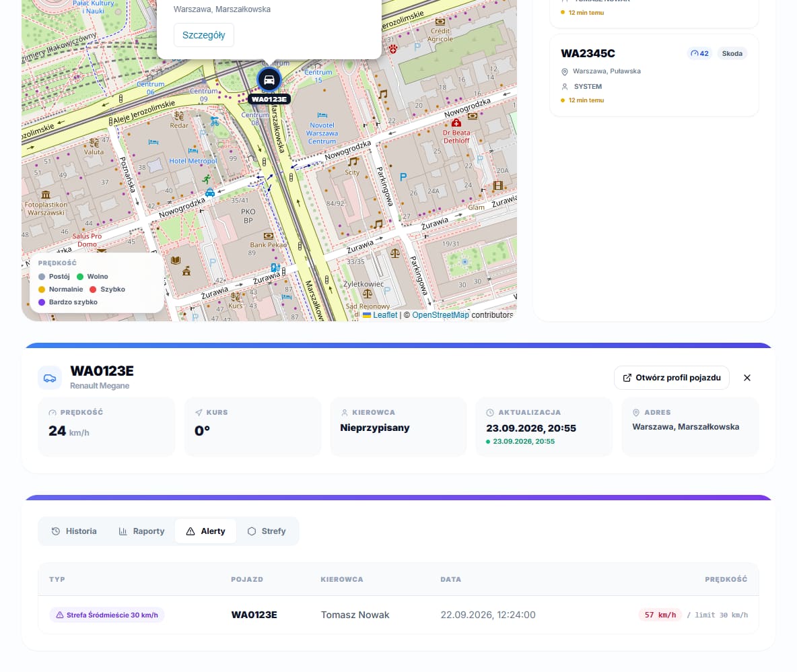Screen dimensions: 797x672
Task: Click the Nieprzypisany driver value
Action: tap(375, 428)
